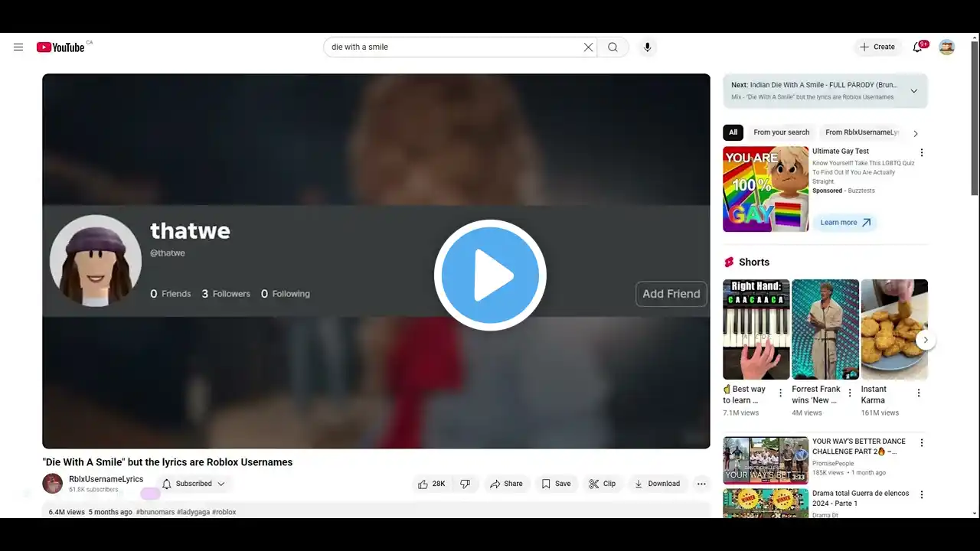The width and height of the screenshot is (980, 551).
Task: Show next Shorts with the arrow
Action: point(926,340)
